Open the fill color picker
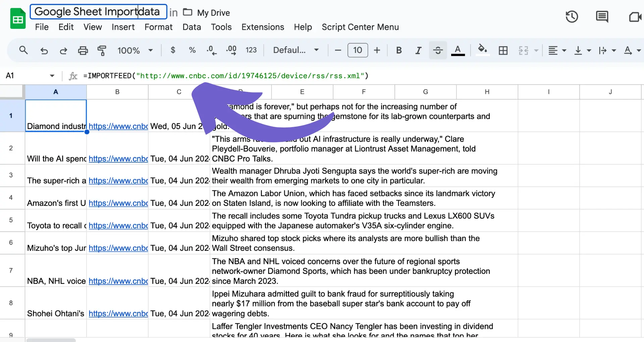This screenshot has width=644, height=342. (483, 50)
